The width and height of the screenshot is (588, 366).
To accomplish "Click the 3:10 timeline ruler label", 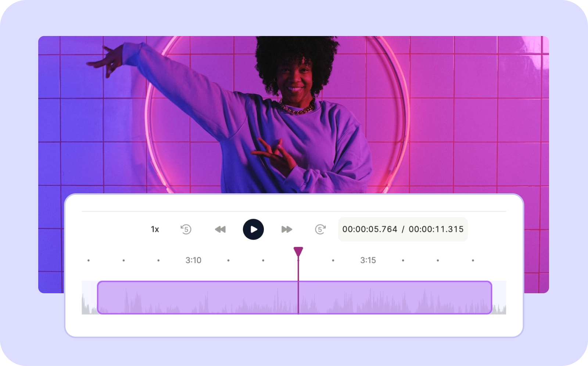I will [x=193, y=260].
